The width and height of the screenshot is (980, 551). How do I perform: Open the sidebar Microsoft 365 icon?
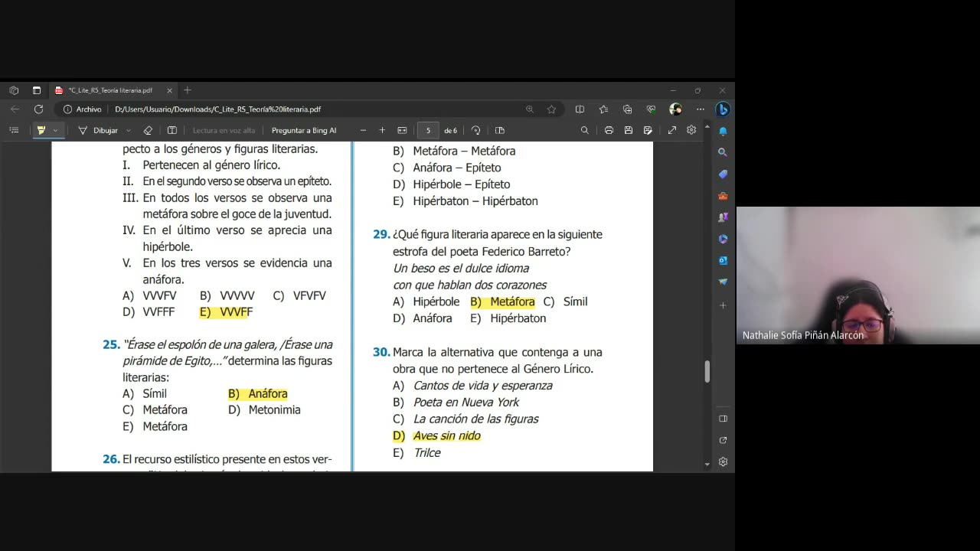[x=723, y=239]
